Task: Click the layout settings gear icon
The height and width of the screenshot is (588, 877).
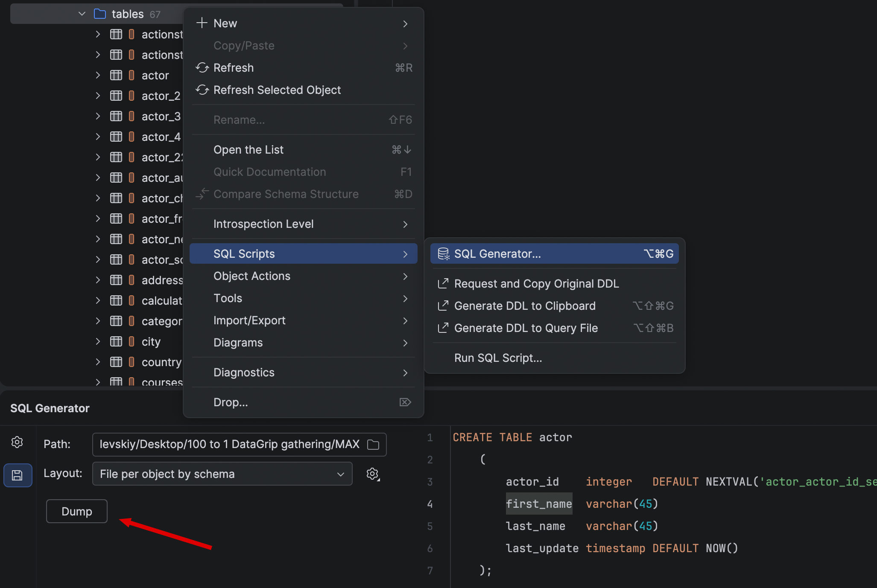Action: 373,474
